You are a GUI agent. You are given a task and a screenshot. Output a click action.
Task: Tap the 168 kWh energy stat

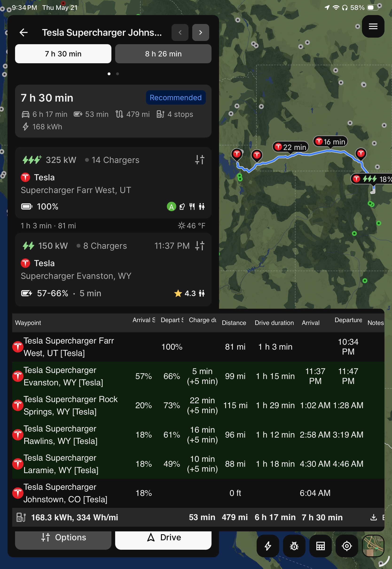coord(43,127)
